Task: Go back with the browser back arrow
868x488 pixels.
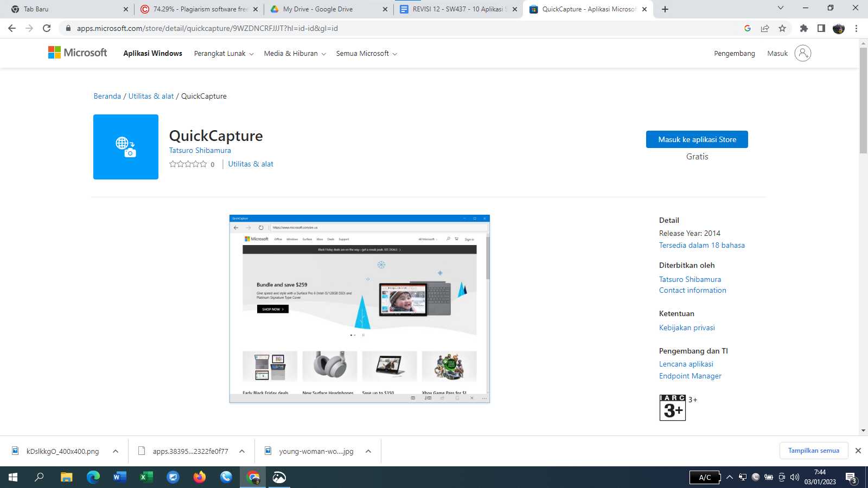Action: tap(12, 28)
